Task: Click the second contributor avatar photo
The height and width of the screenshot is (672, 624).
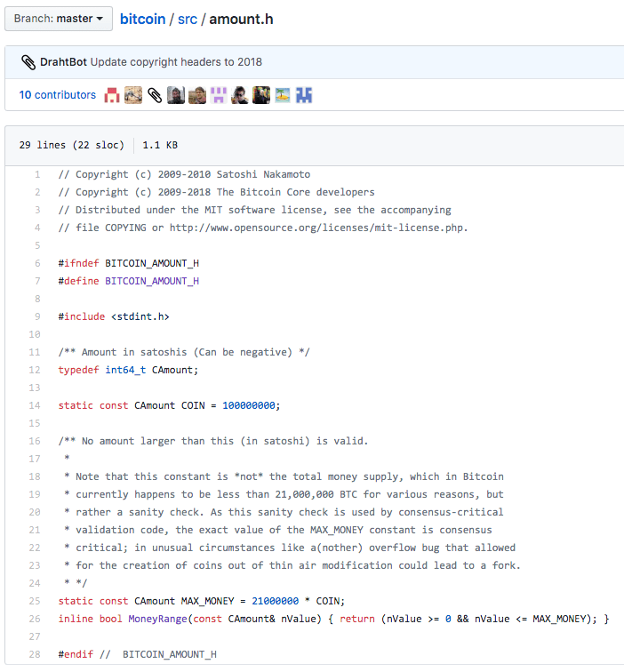Action: [x=133, y=95]
